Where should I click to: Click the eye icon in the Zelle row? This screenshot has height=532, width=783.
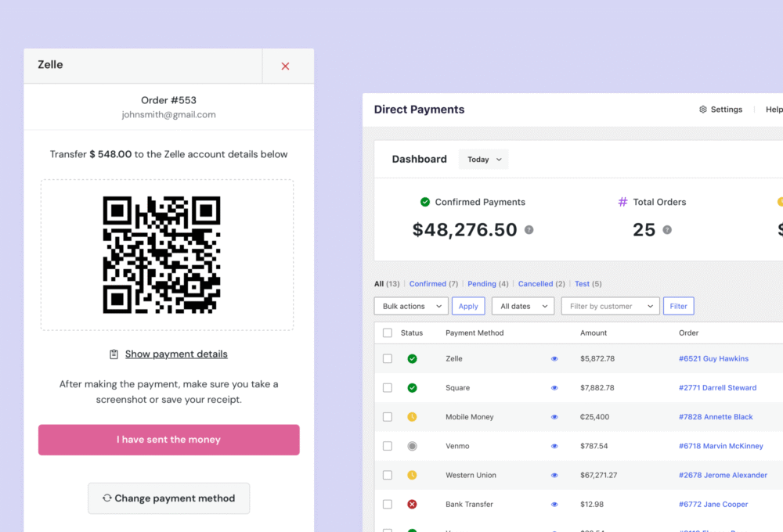(x=554, y=359)
